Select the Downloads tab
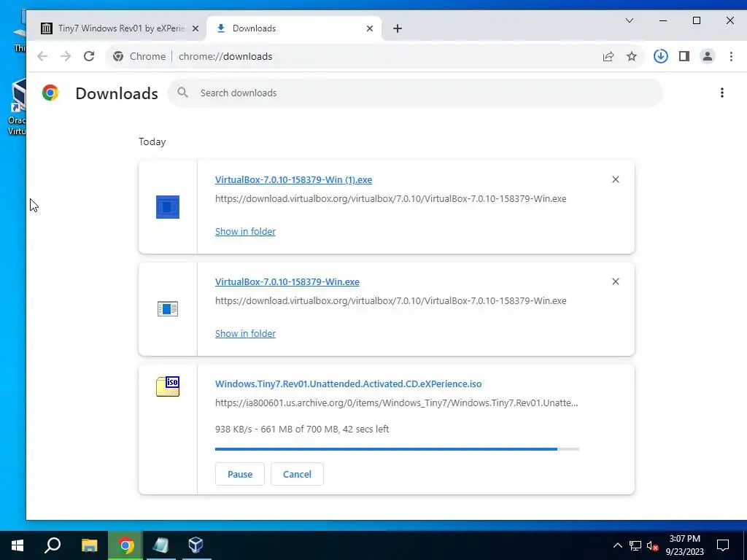The height and width of the screenshot is (560, 747). click(293, 28)
